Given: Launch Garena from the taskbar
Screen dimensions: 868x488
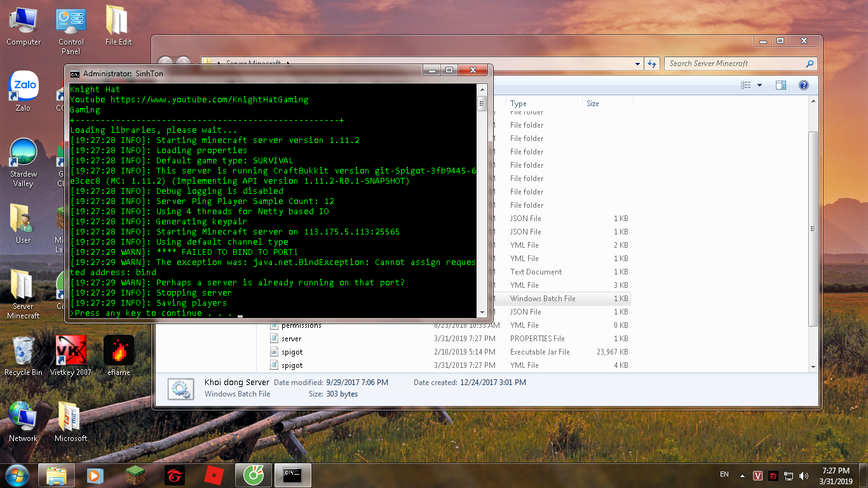Looking at the screenshot, I should 174,475.
